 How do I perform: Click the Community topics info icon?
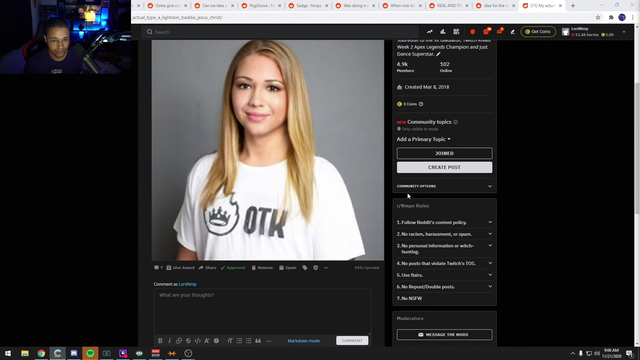click(x=456, y=122)
